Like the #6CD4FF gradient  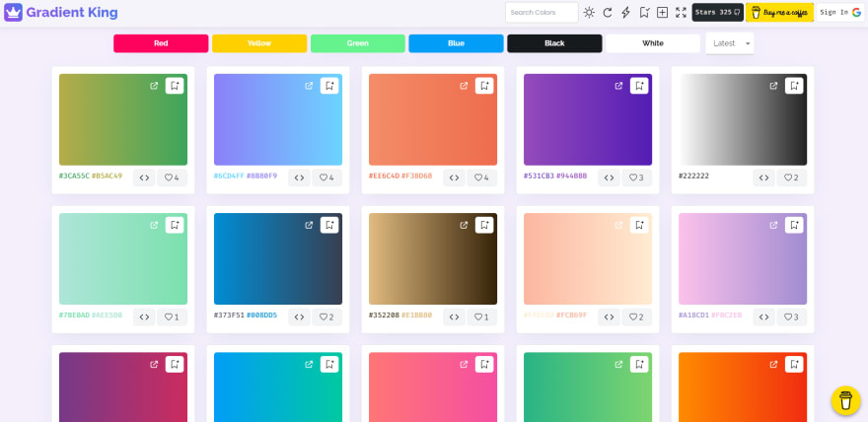point(327,177)
